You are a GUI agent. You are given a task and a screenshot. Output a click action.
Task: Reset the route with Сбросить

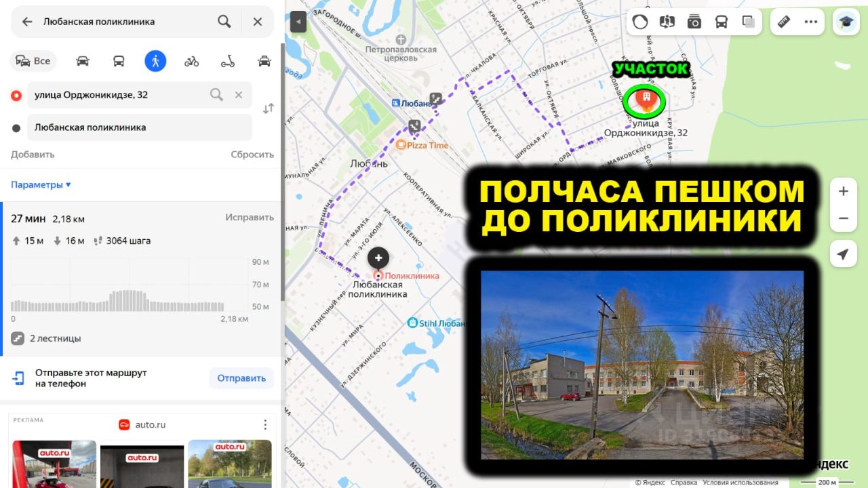click(x=252, y=155)
